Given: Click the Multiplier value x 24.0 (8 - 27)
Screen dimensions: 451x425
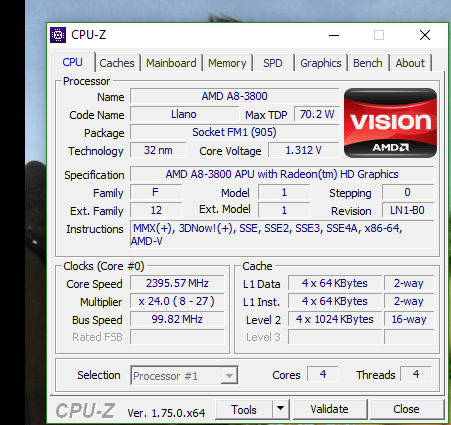Looking at the screenshot, I should (177, 301).
